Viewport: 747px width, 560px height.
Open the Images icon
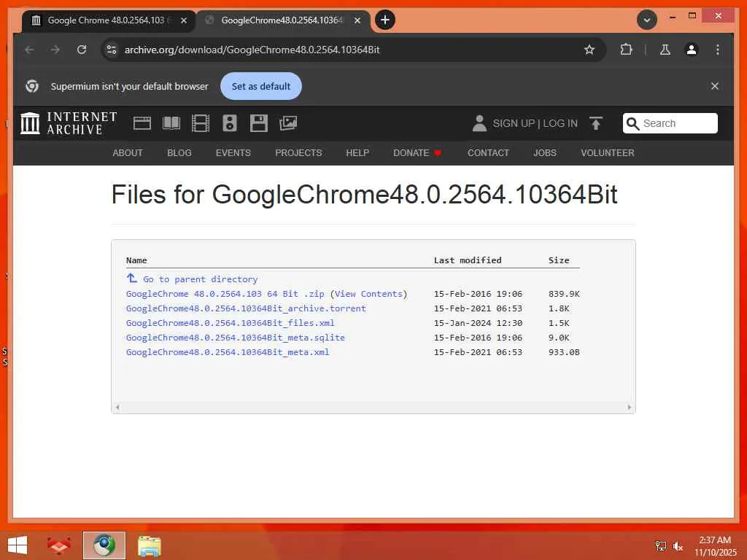click(x=288, y=123)
